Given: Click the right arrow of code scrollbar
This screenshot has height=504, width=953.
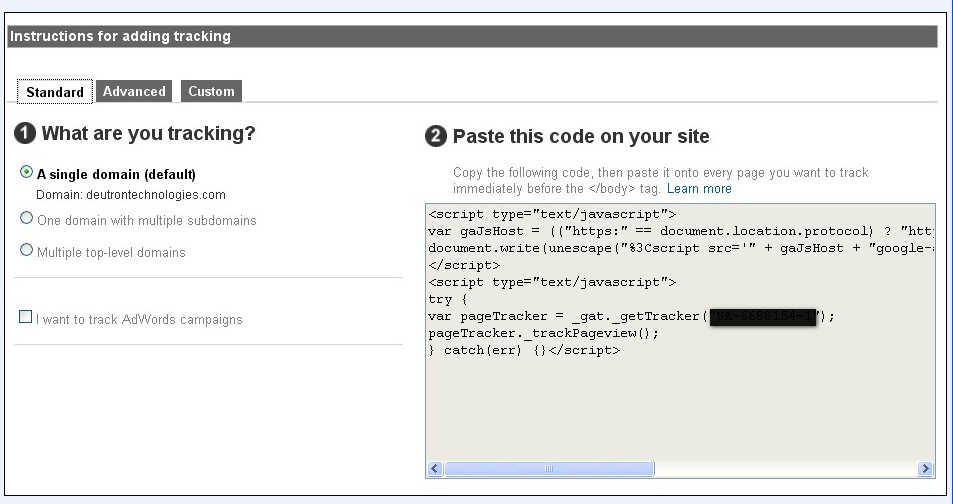Looking at the screenshot, I should [x=926, y=469].
